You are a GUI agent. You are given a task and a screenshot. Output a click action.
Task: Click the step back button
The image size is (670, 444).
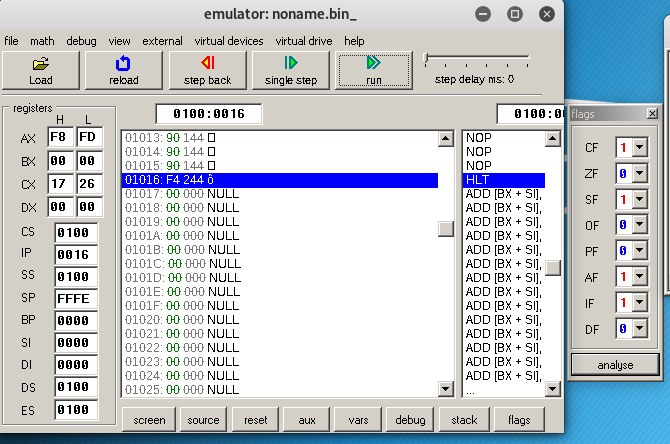coord(207,69)
